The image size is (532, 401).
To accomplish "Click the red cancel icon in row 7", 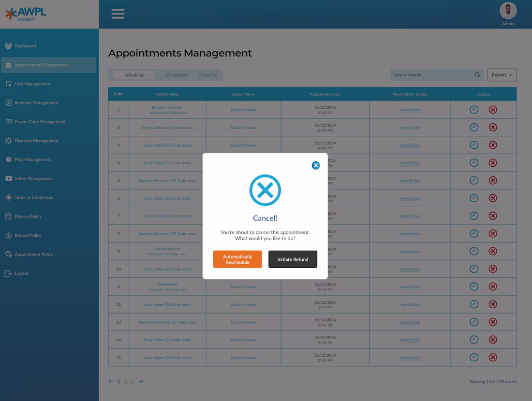I will (493, 215).
